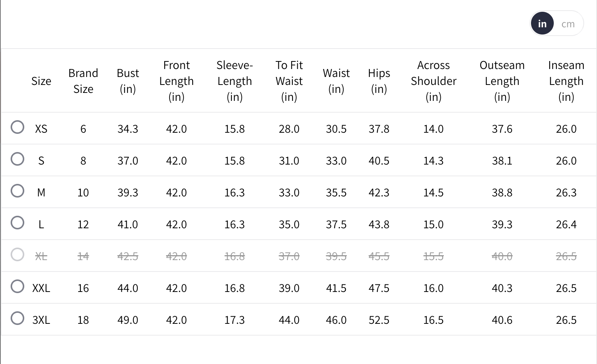Click the Brand Size column header

click(x=83, y=81)
